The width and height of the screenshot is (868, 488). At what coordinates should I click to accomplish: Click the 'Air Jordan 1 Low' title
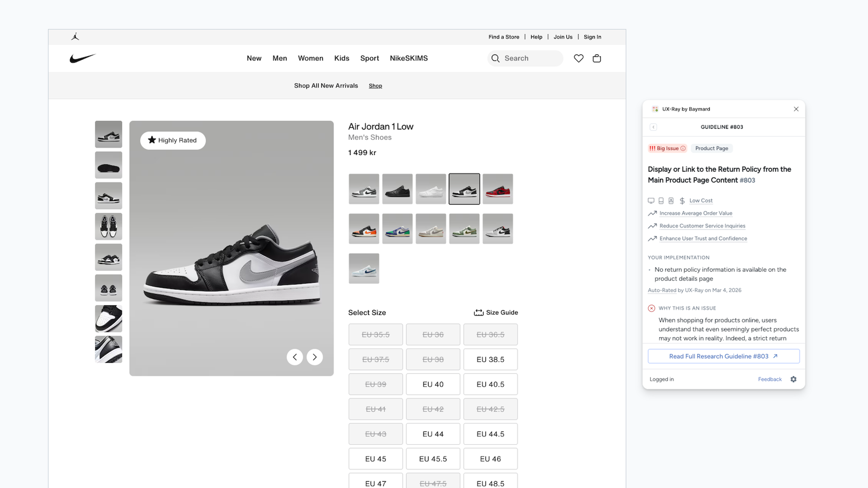point(380,127)
